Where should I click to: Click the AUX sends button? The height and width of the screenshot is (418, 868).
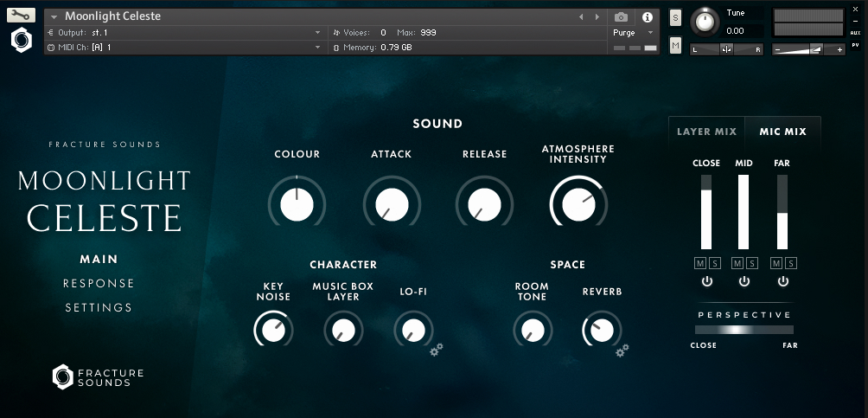pos(856,33)
